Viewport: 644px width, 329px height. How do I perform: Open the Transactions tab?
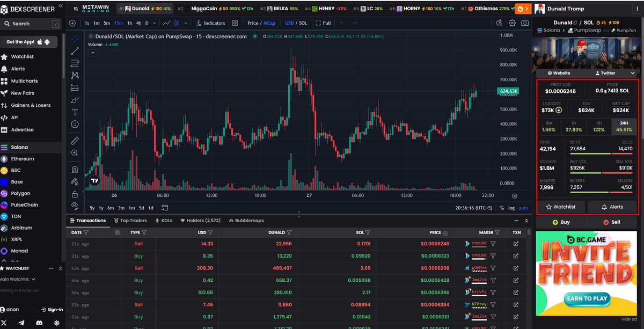coord(87,221)
